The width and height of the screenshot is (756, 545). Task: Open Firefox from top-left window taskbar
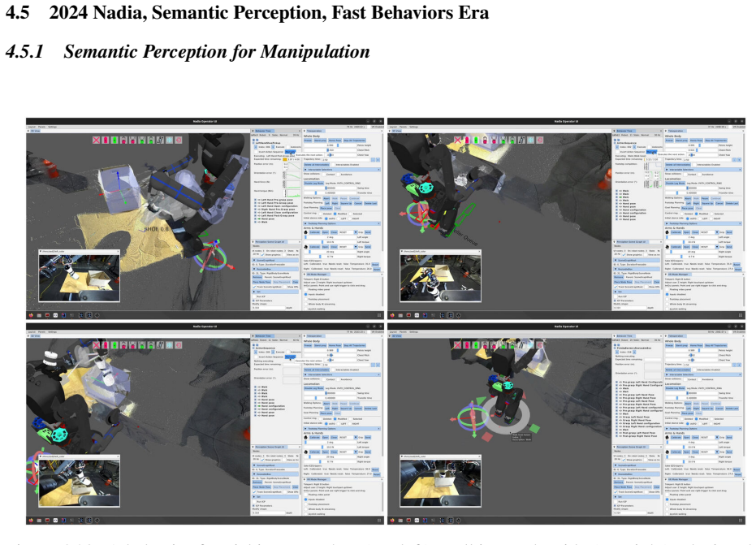32,315
